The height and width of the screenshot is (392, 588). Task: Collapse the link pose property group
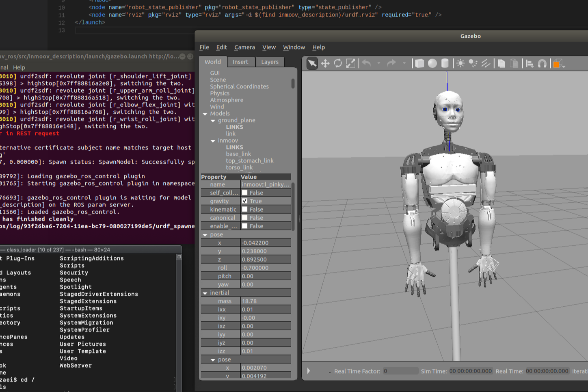205,235
